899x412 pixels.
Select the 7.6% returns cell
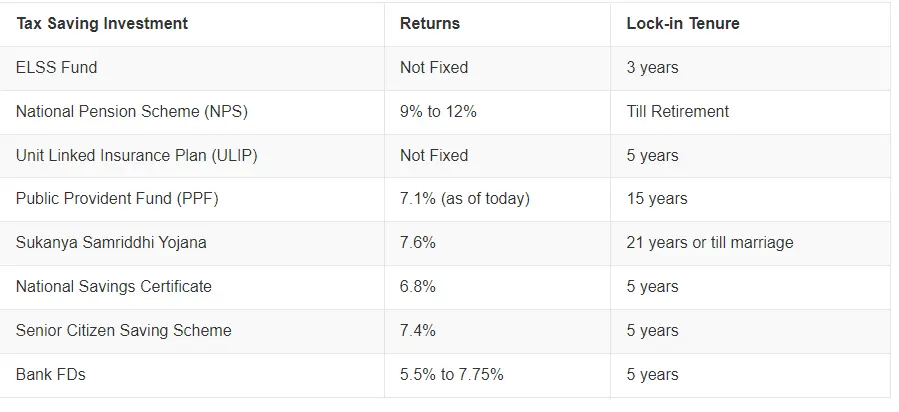pos(418,243)
